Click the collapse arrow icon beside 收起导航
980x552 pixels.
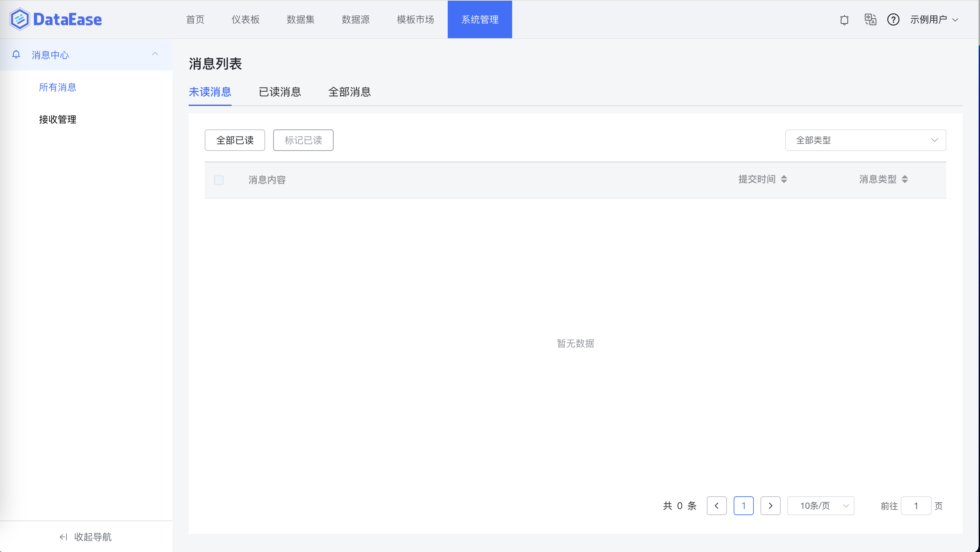click(x=63, y=537)
